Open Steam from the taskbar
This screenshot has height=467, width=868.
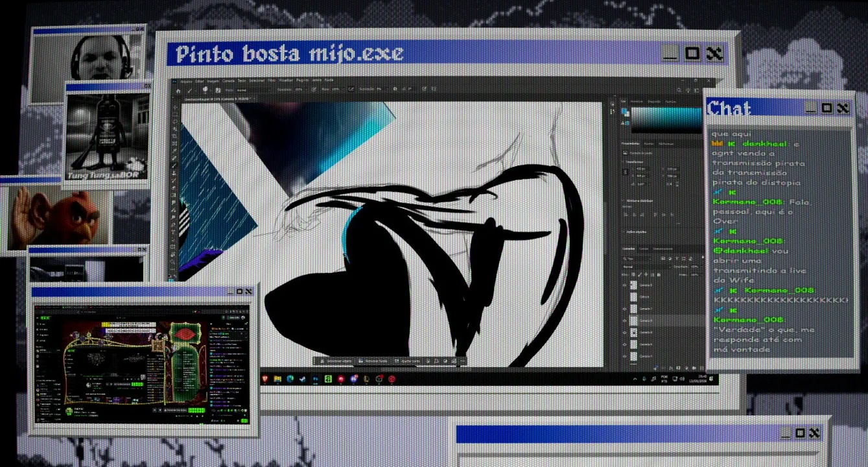[303, 379]
